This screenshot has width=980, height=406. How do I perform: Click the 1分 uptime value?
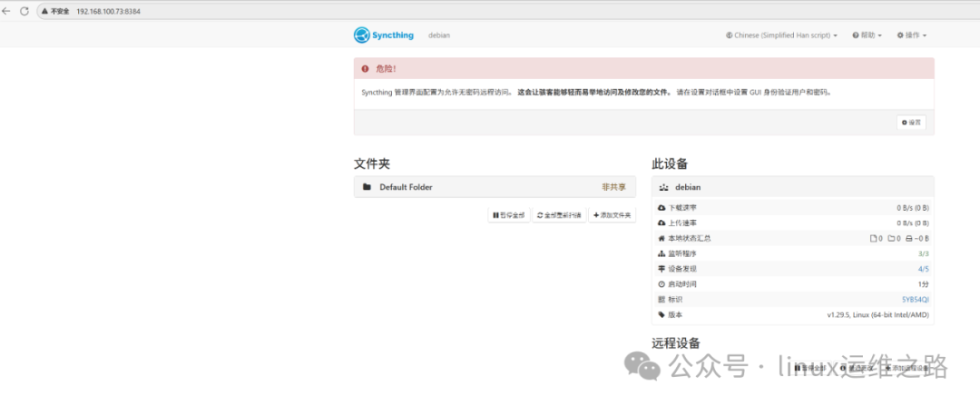pyautogui.click(x=924, y=284)
